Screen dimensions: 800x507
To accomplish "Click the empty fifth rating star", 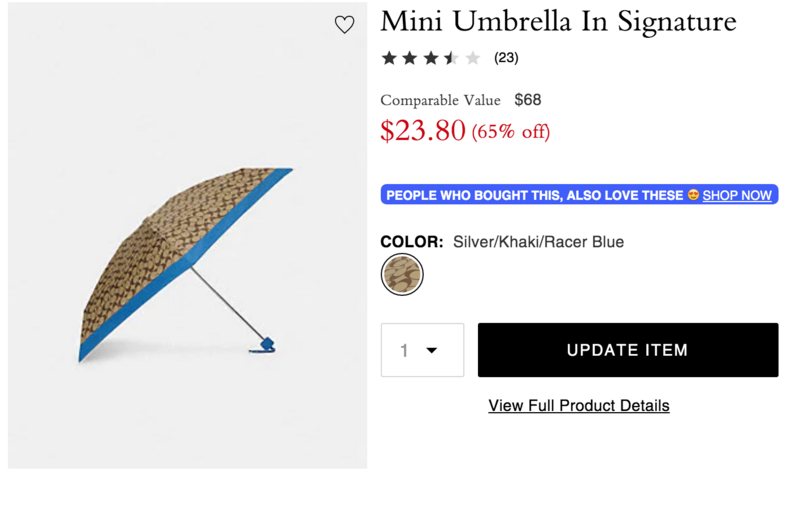I will coord(473,58).
